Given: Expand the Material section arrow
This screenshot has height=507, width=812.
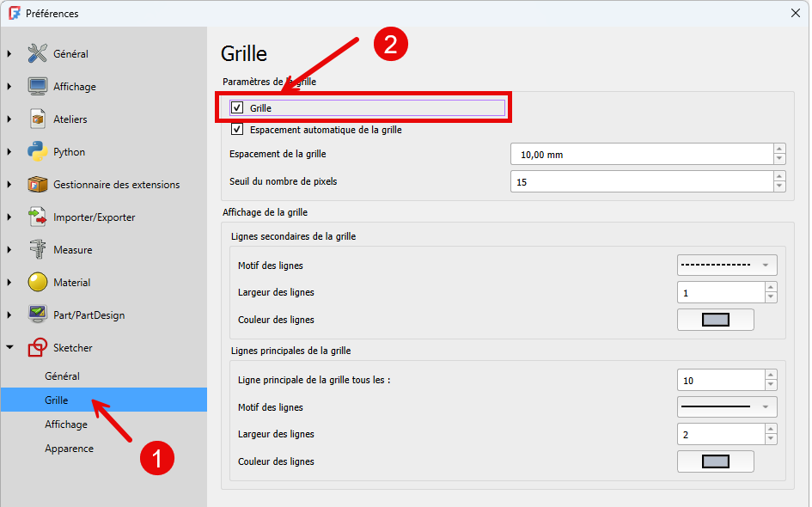Looking at the screenshot, I should click(9, 282).
